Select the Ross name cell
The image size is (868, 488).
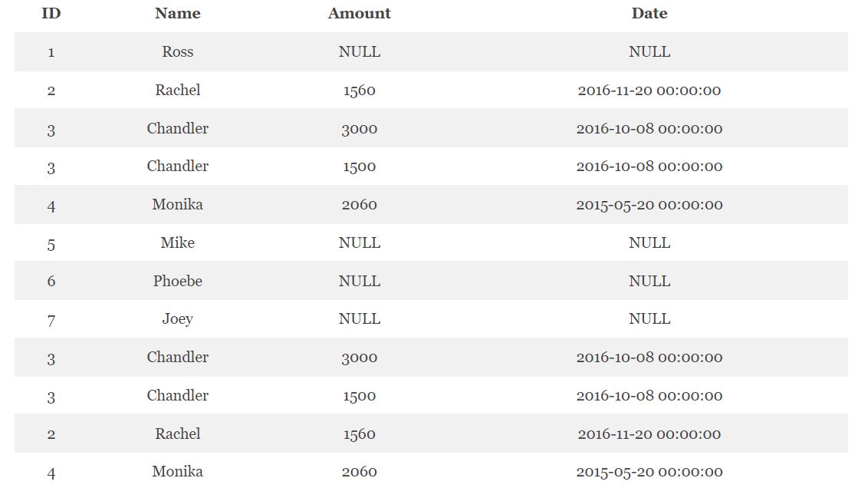point(178,51)
